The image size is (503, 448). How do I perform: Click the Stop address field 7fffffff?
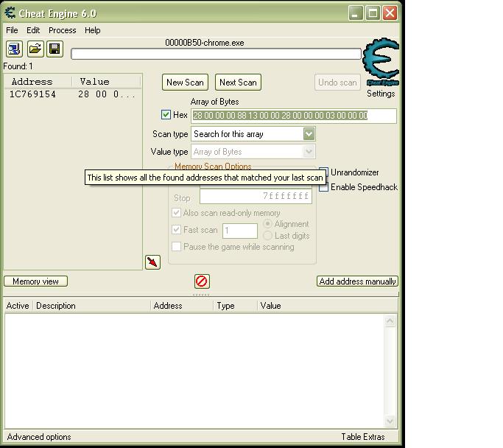[x=256, y=196]
